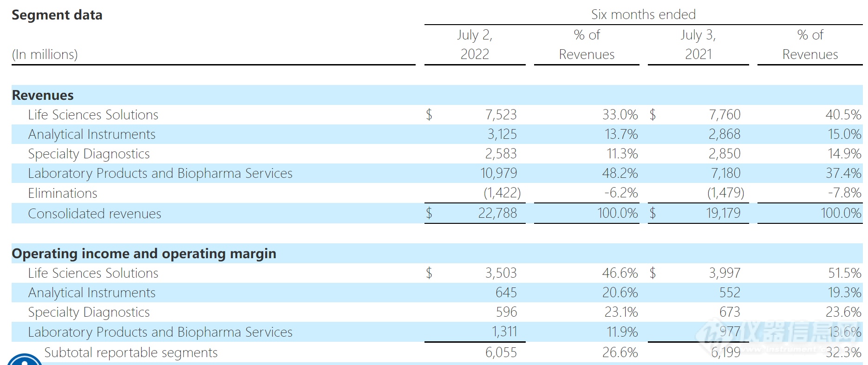The image size is (868, 365).
Task: Click the 2,583 Specialty Diagnostics value
Action: (501, 154)
